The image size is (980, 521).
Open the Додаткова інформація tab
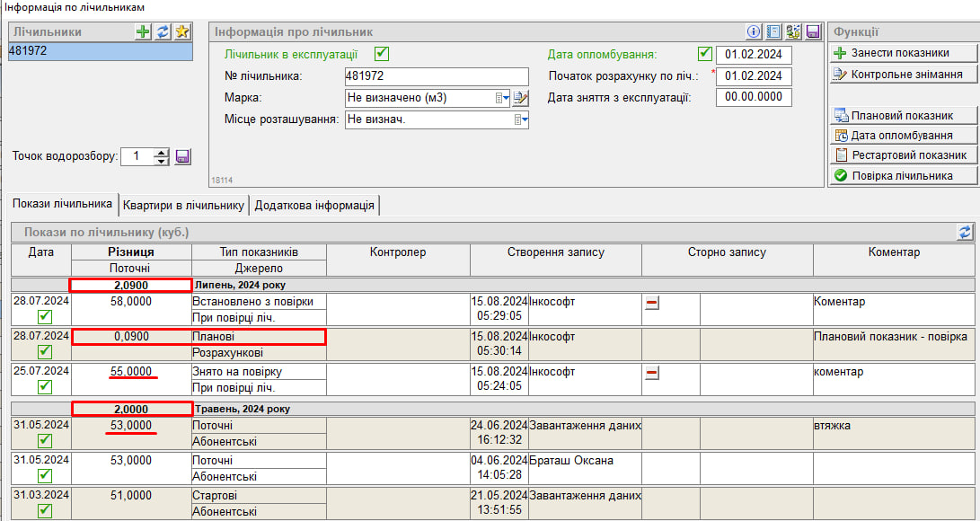click(x=314, y=205)
